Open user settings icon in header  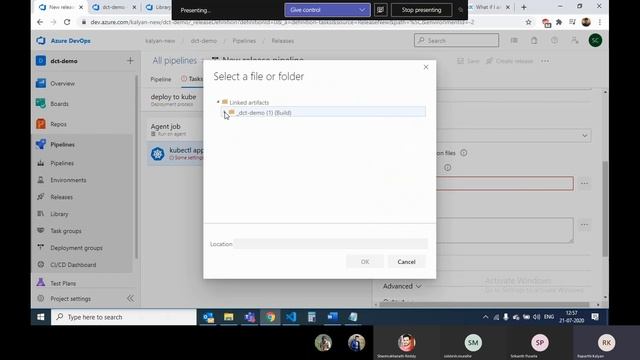tap(574, 40)
